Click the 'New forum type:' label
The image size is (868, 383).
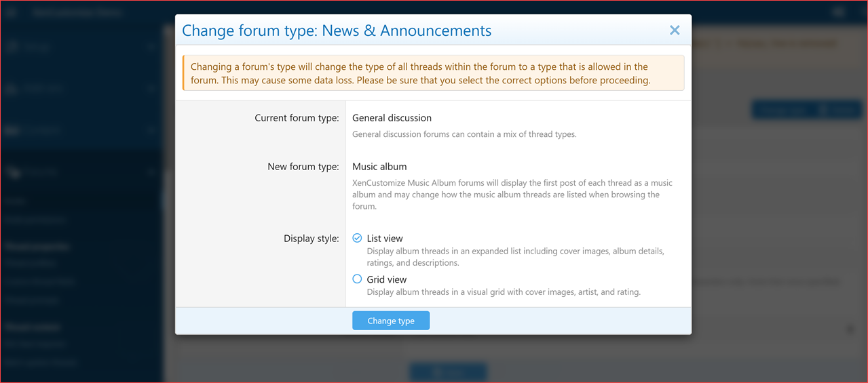click(x=303, y=167)
